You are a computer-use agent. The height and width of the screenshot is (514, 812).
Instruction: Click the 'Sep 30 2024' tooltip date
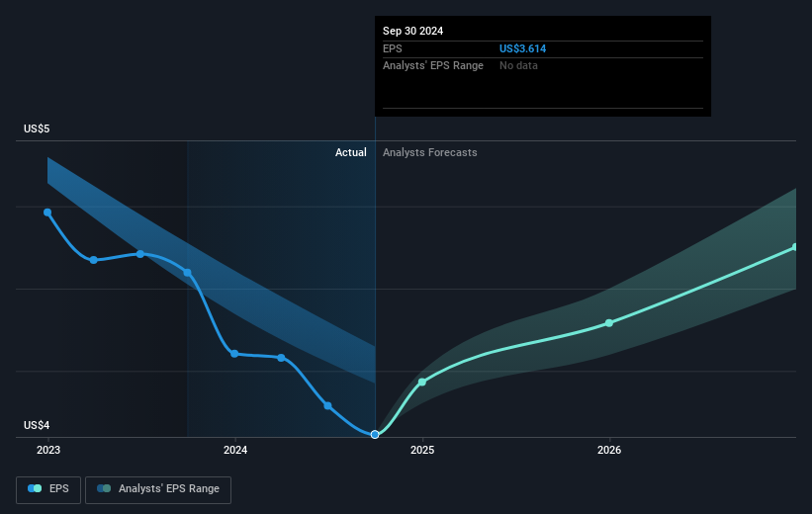click(x=412, y=31)
